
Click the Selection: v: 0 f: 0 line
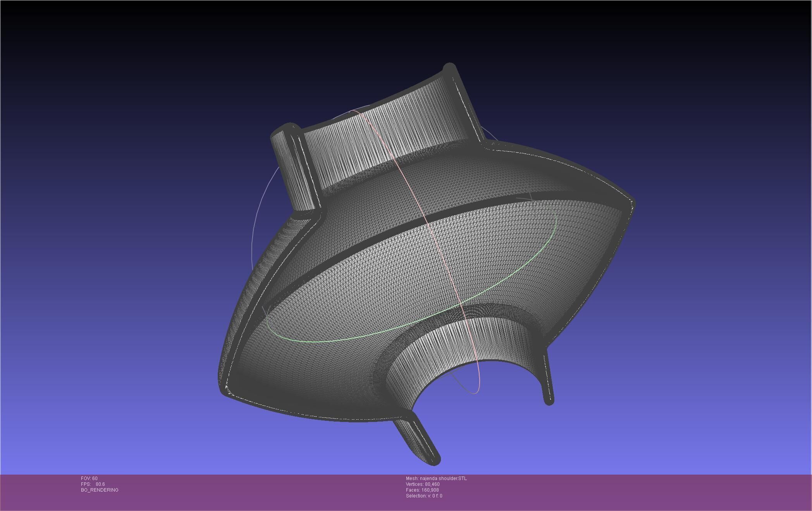coord(424,496)
